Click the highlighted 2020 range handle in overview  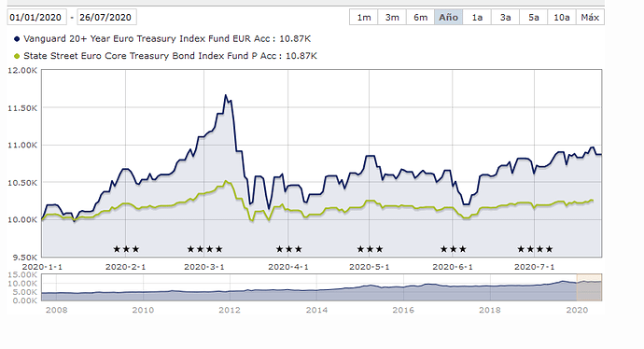pyautogui.click(x=589, y=287)
